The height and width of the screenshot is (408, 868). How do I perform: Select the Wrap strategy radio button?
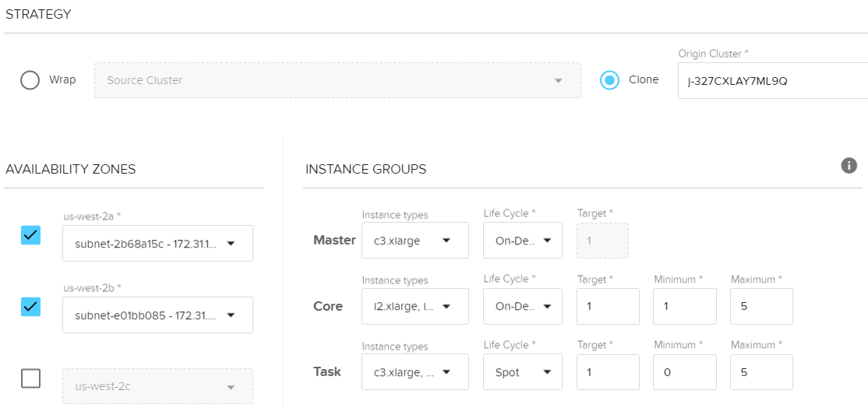[x=30, y=80]
